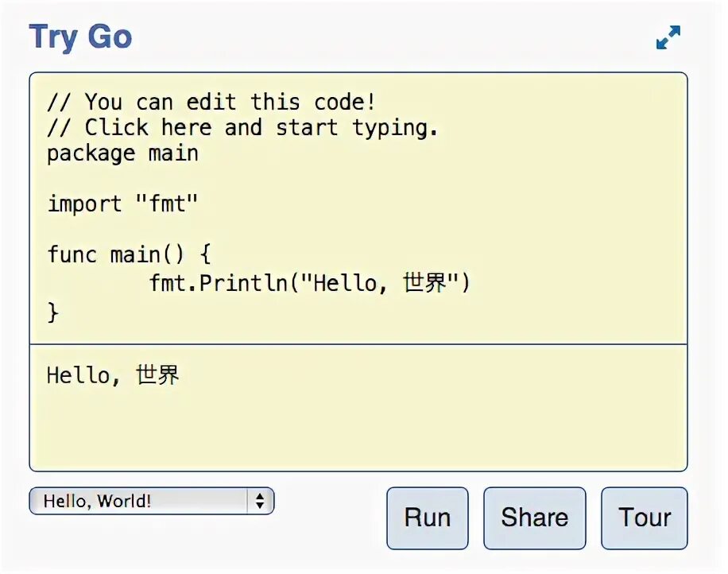This screenshot has height=574, width=728.
Task: Click the dropdown stepper arrows
Action: click(x=260, y=501)
